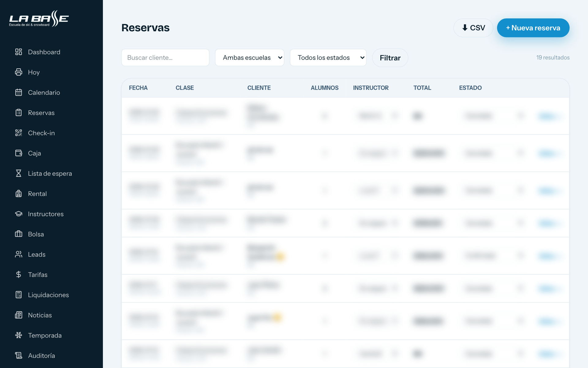
Task: Click the 19 resultados count text
Action: point(553,58)
